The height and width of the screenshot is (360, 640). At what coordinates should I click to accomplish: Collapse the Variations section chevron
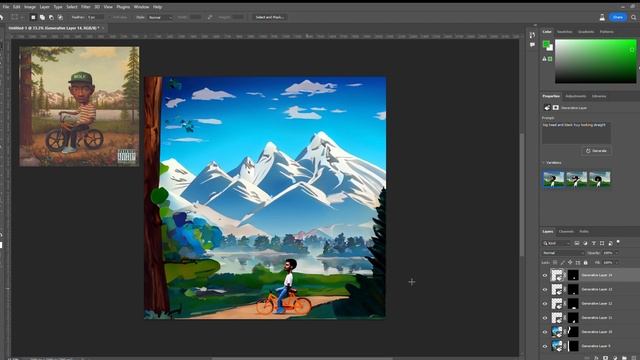point(543,163)
